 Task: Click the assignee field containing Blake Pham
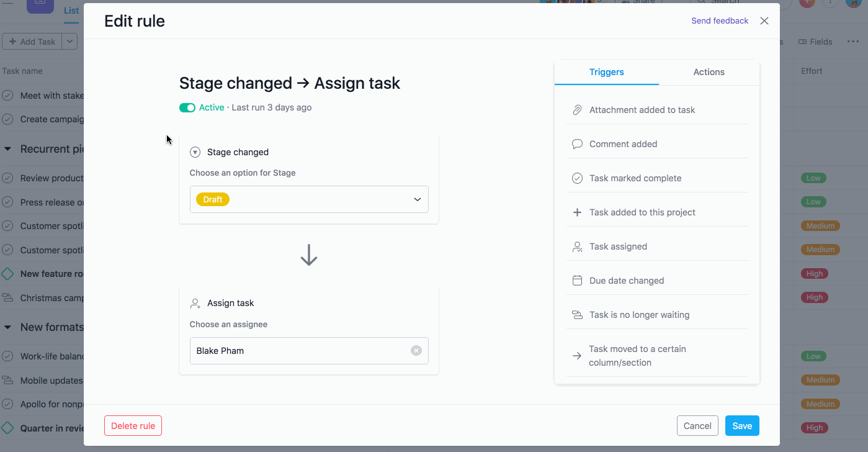pyautogui.click(x=309, y=351)
